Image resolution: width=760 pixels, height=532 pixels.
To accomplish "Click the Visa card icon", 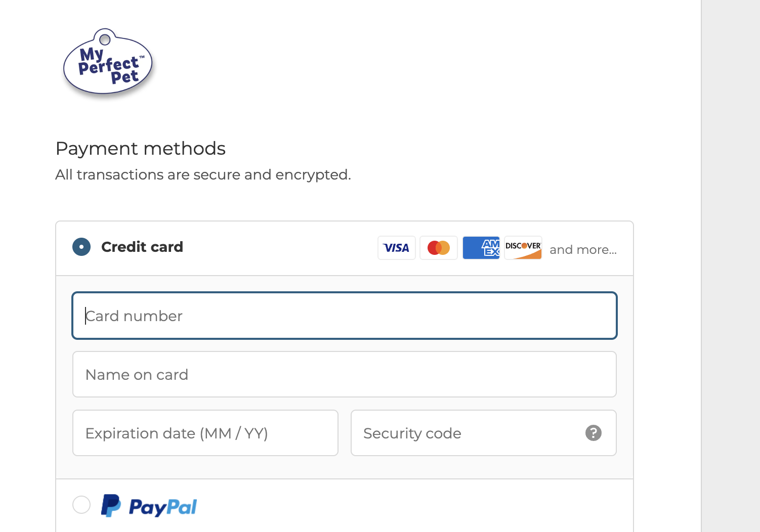I will click(397, 248).
